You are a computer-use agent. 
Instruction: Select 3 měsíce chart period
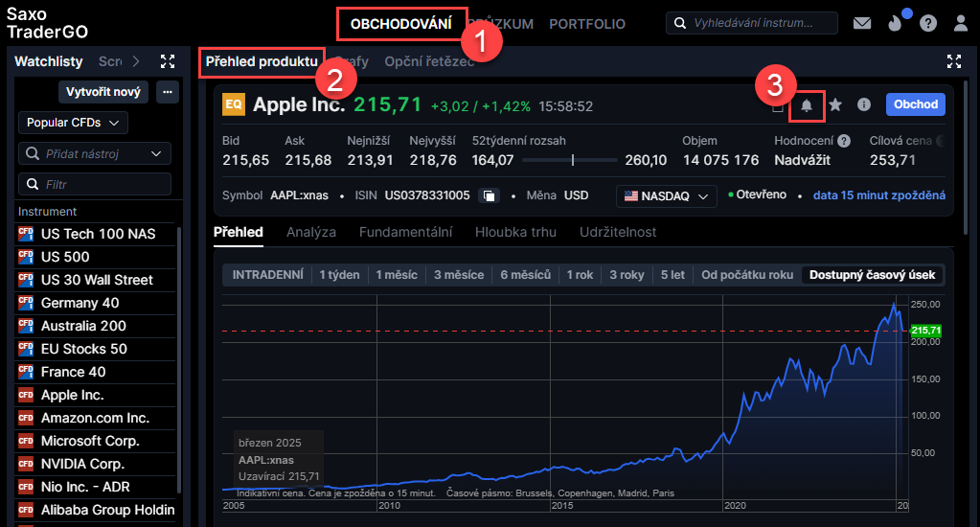pyautogui.click(x=459, y=274)
